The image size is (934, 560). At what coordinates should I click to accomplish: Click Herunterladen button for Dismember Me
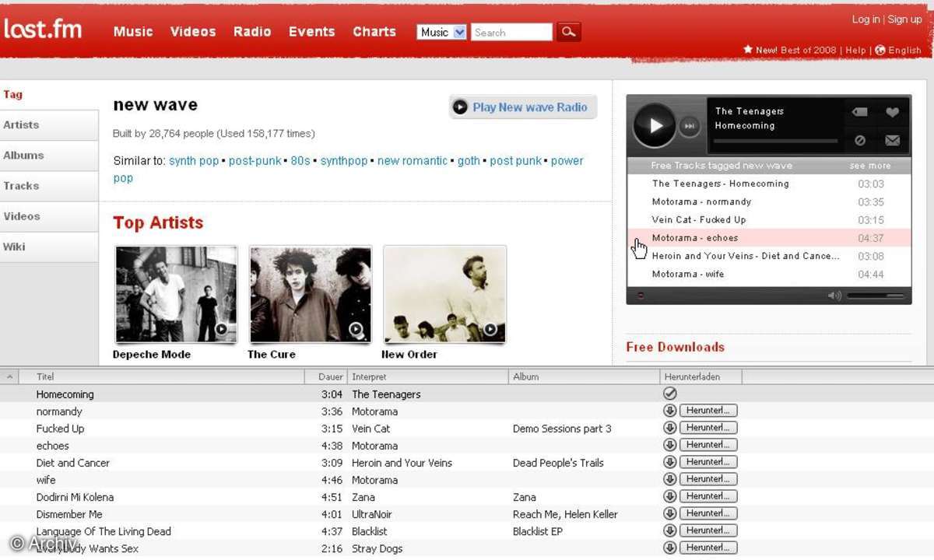click(708, 513)
